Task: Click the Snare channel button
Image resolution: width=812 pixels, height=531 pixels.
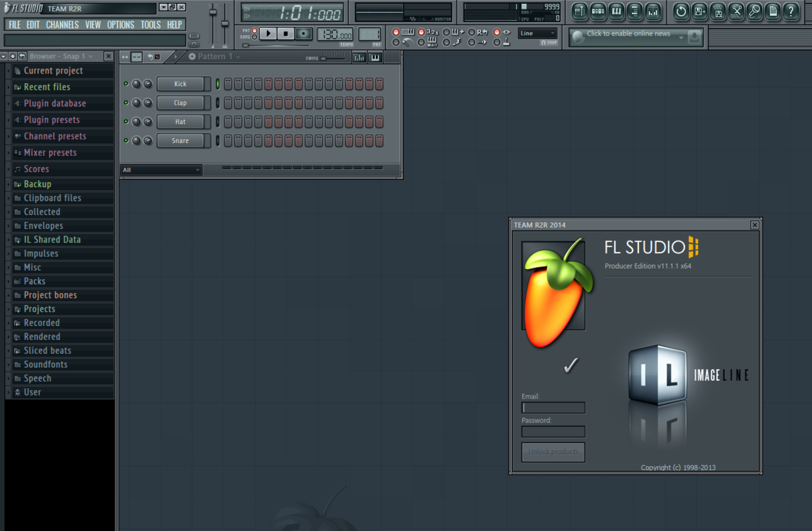Action: (x=180, y=141)
